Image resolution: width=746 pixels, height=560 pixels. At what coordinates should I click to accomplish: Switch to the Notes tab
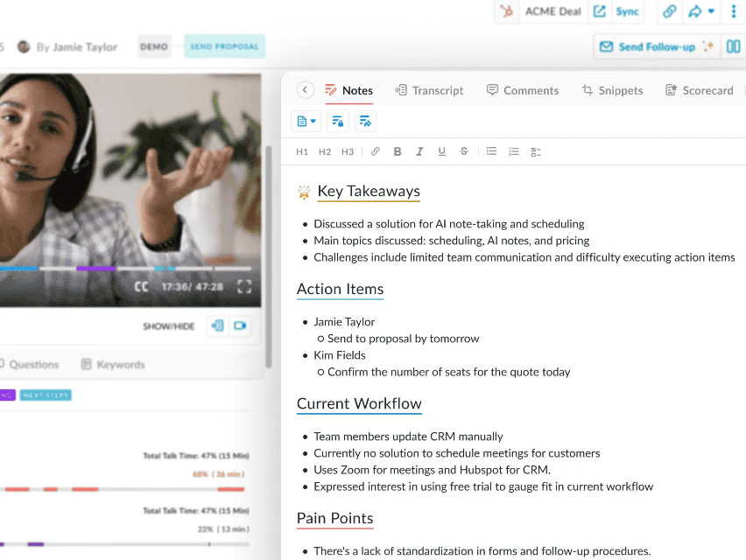(348, 90)
